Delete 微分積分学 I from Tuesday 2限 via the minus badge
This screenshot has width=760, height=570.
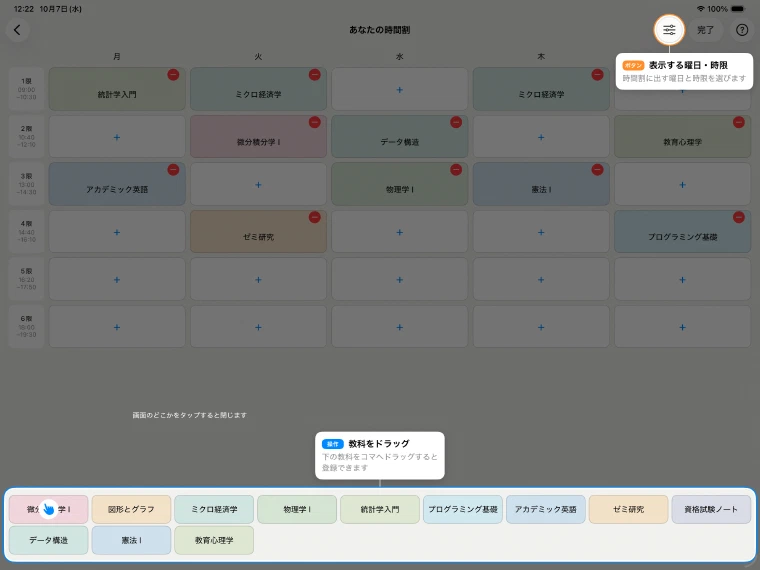[x=315, y=122]
